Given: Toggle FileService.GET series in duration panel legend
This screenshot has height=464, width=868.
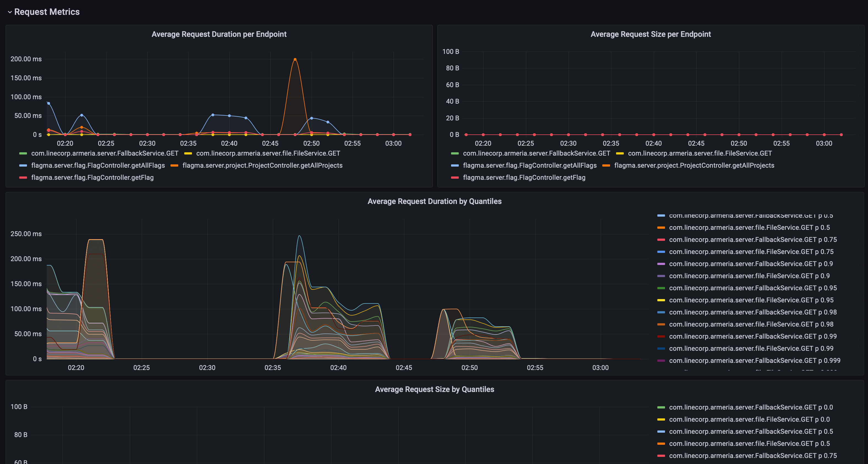Looking at the screenshot, I should pyautogui.click(x=268, y=153).
